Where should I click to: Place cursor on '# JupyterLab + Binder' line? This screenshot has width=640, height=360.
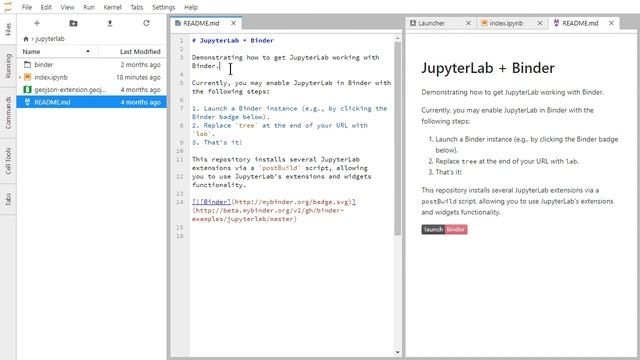[233, 40]
